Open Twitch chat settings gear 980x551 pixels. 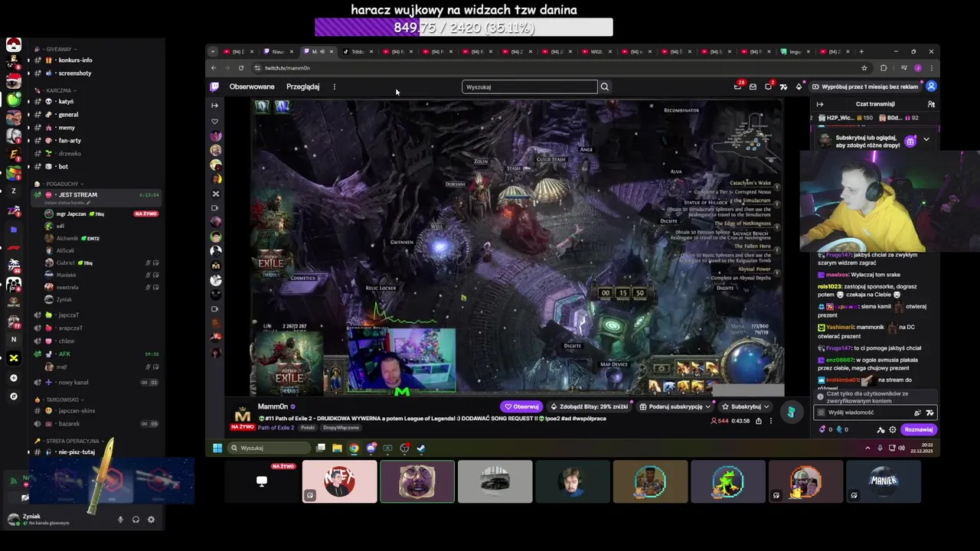893,429
